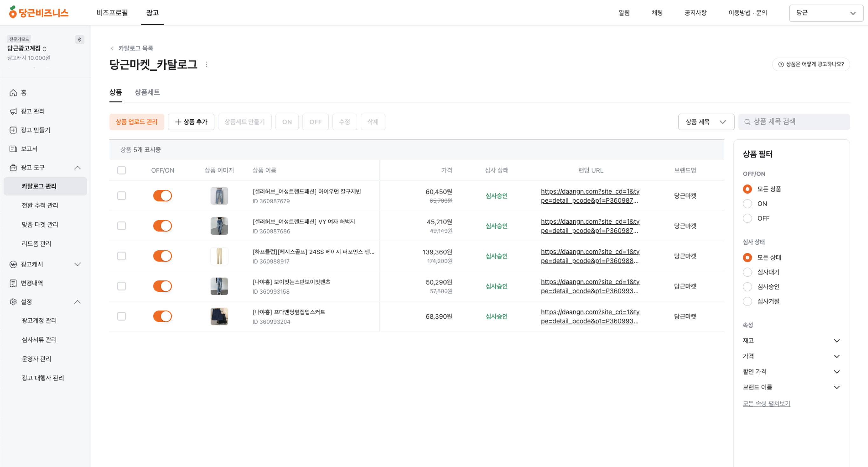Open the 비즈프로필 top menu
The width and height of the screenshot is (868, 467).
click(x=112, y=12)
